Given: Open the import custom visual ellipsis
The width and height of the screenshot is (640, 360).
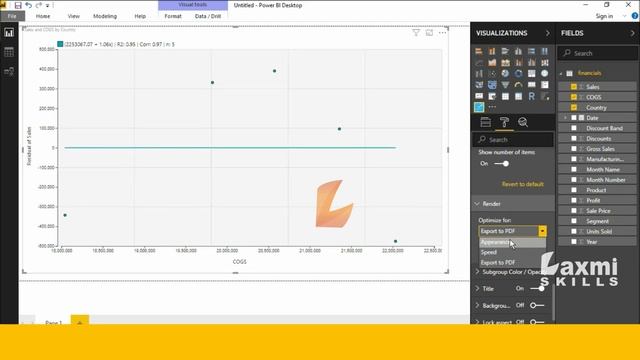Looking at the screenshot, I should click(492, 107).
